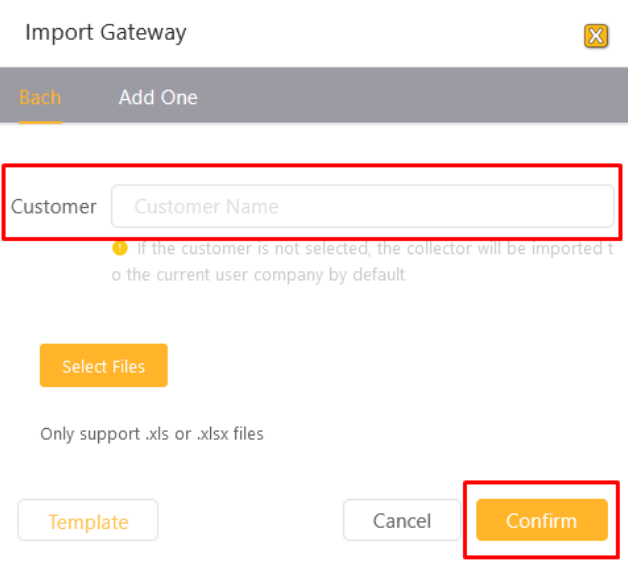The height and width of the screenshot is (571, 628).
Task: Click the Select Files button
Action: (104, 365)
